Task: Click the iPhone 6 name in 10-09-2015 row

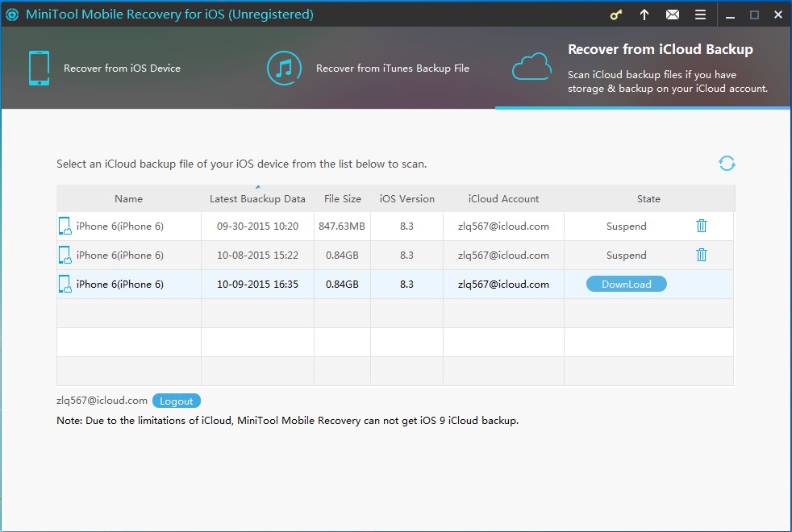Action: pos(120,285)
